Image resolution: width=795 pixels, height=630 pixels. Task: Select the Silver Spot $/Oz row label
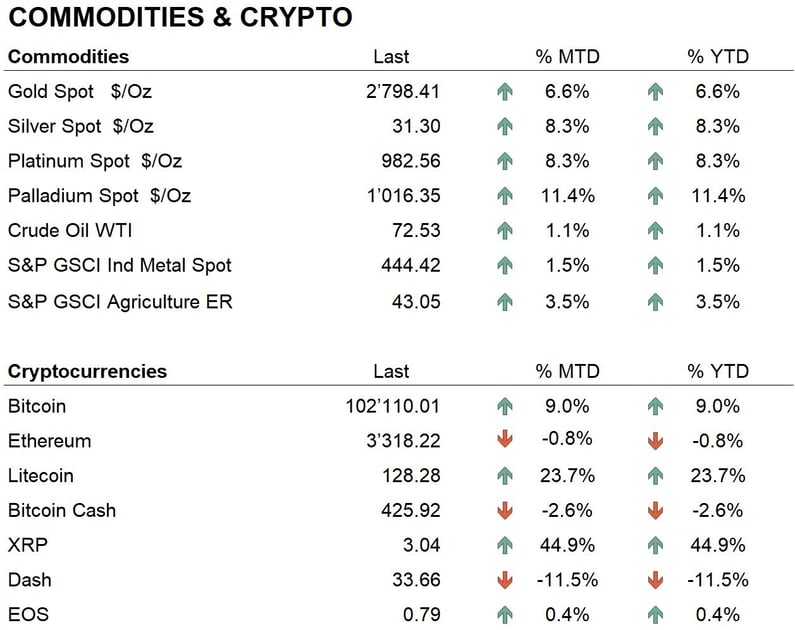click(x=81, y=127)
